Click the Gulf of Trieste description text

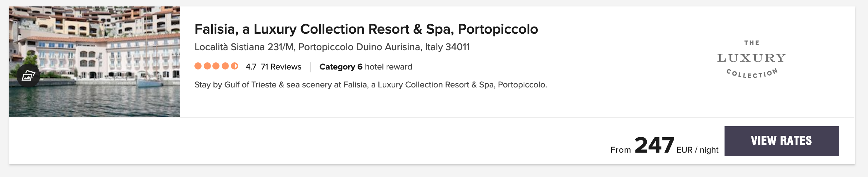coord(371,85)
